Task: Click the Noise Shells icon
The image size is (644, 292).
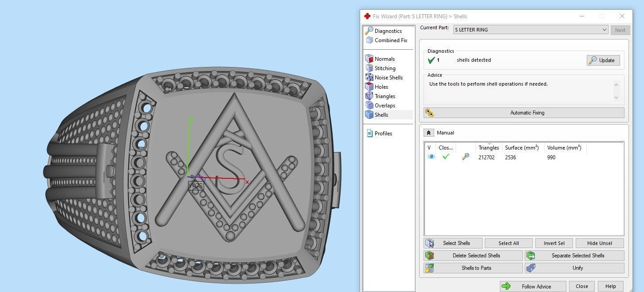Action: (x=369, y=77)
